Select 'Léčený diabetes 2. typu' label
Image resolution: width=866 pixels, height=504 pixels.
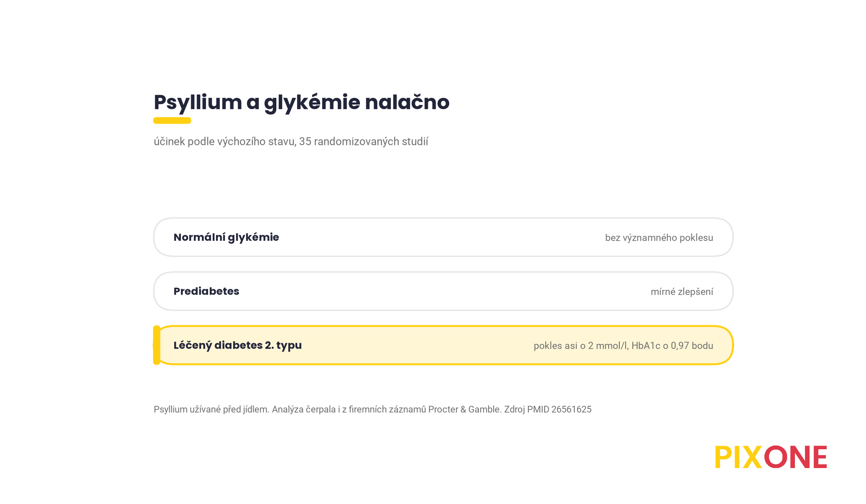(237, 345)
